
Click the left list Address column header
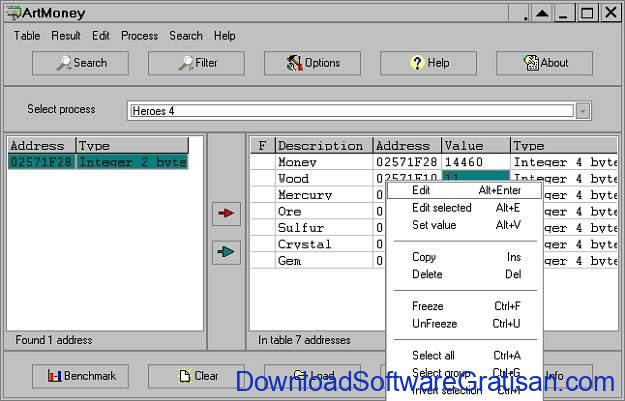41,146
